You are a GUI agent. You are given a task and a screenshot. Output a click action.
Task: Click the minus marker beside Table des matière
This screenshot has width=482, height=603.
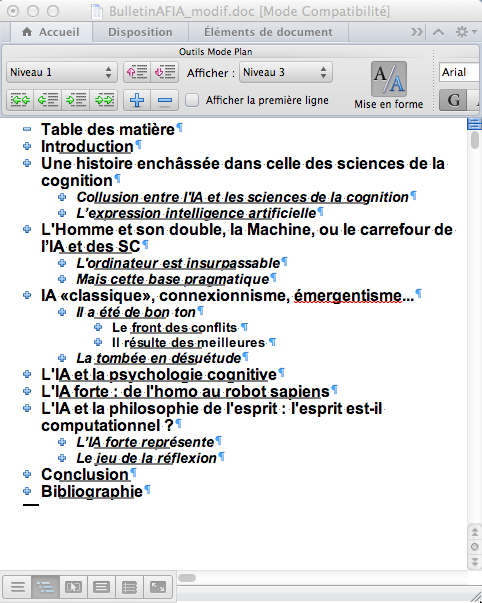point(27,129)
